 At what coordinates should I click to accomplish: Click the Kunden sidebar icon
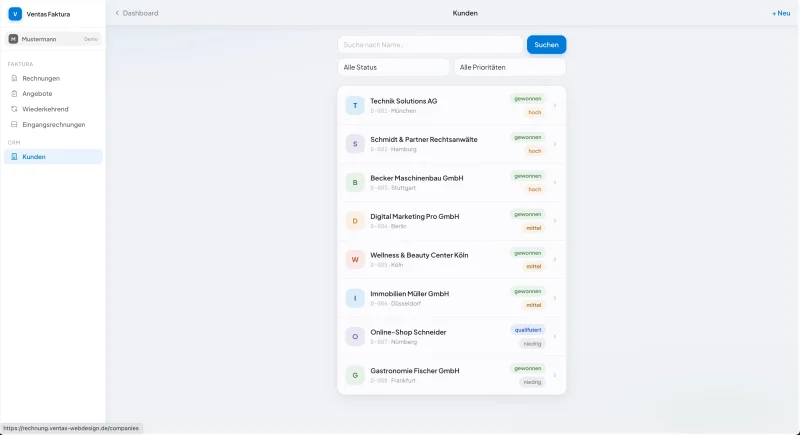(14, 157)
